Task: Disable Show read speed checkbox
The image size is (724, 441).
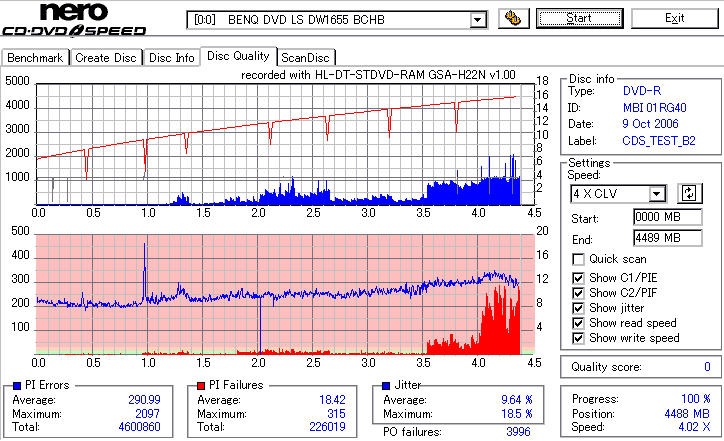Action: click(578, 323)
